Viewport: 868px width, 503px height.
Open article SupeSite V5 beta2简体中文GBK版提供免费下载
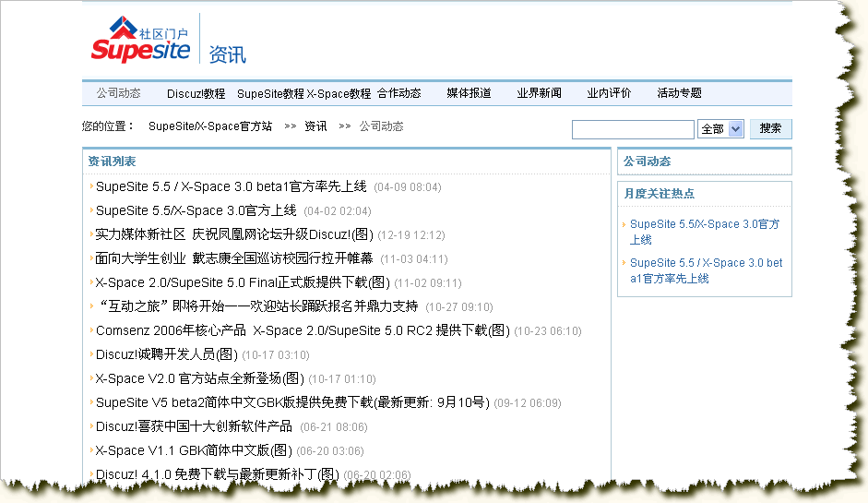click(292, 402)
